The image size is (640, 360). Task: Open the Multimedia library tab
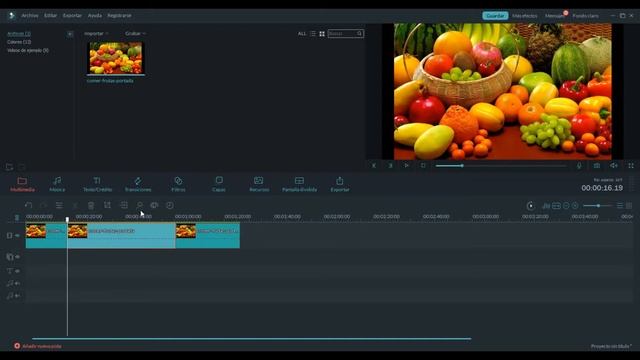point(22,184)
